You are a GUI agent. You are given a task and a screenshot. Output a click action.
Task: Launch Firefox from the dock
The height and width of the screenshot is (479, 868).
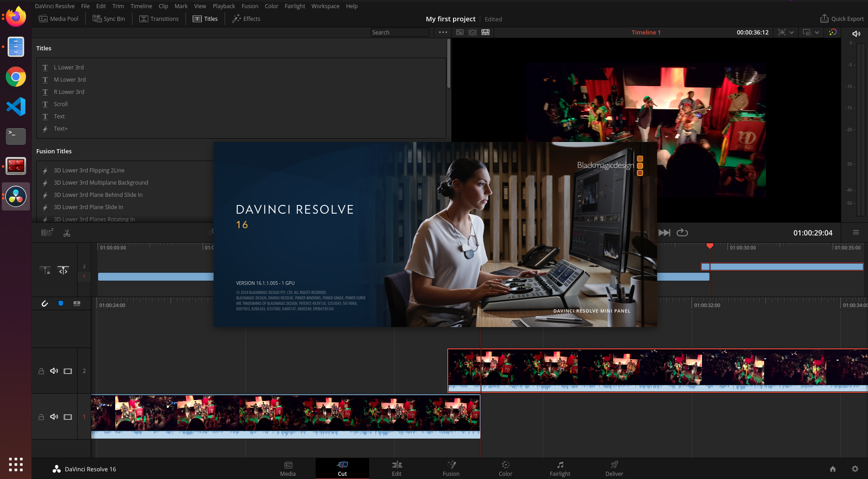click(x=16, y=17)
